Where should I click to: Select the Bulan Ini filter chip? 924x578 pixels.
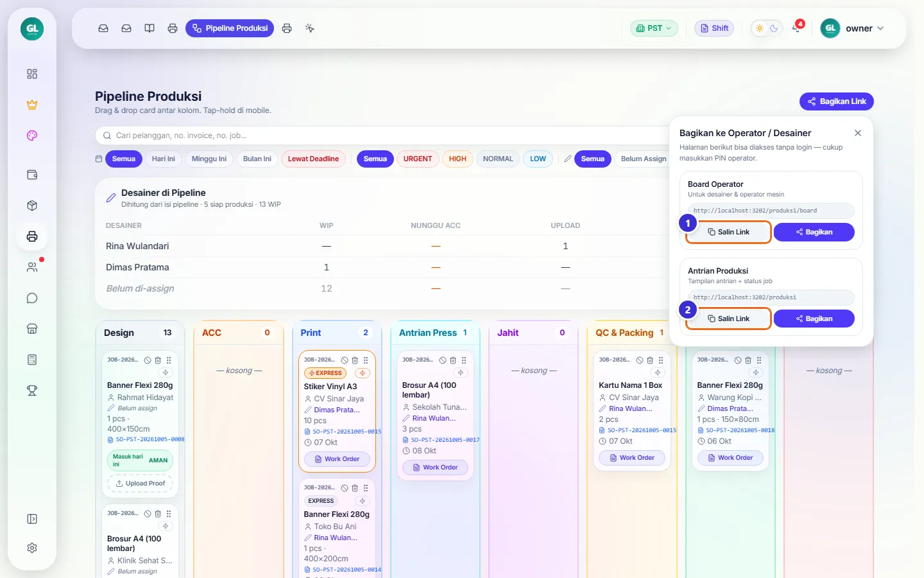tap(257, 159)
